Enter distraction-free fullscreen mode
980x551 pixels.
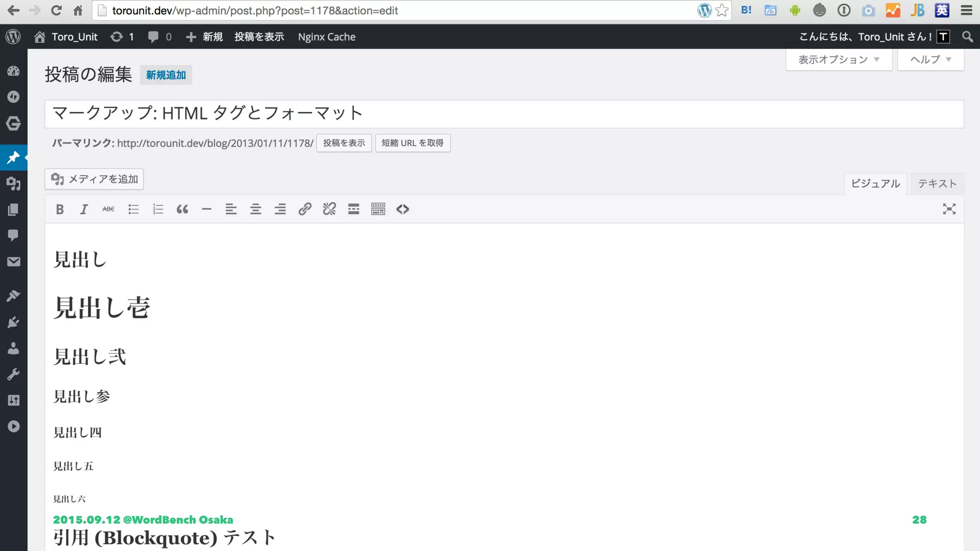949,209
